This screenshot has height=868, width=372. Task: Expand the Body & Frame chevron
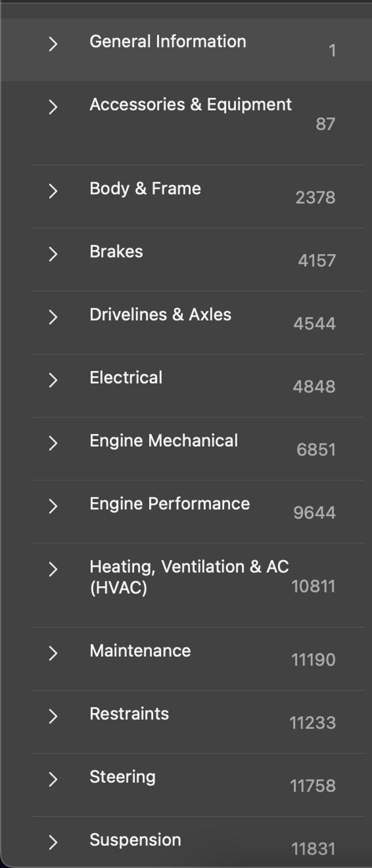(53, 191)
